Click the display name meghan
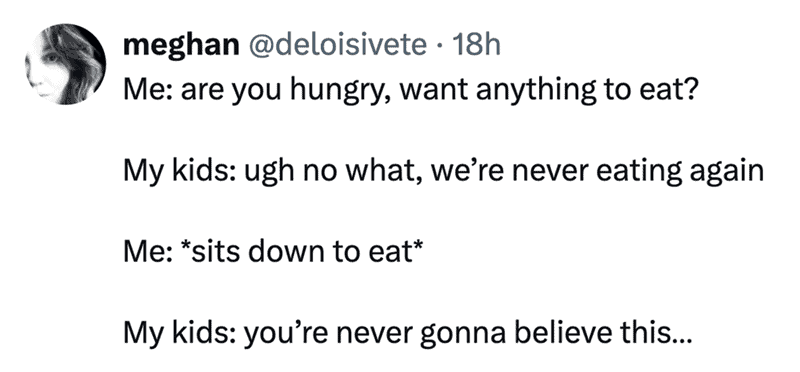The width and height of the screenshot is (800, 372). coord(181,47)
